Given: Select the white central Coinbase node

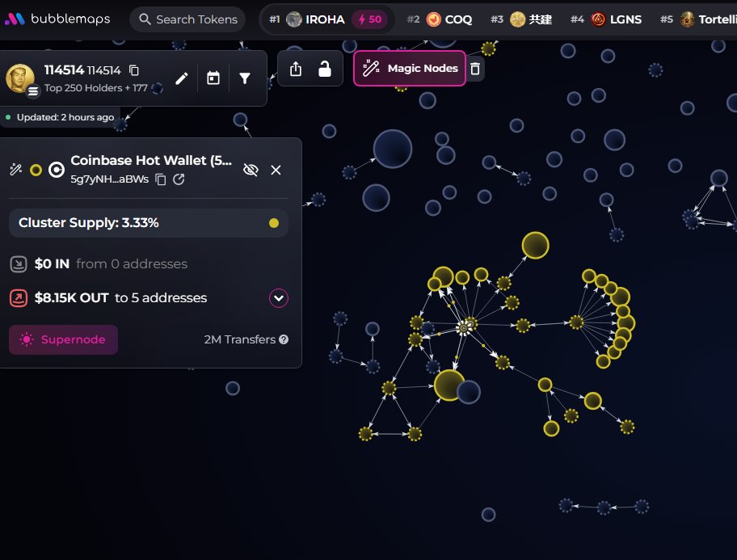Looking at the screenshot, I should coord(464,328).
